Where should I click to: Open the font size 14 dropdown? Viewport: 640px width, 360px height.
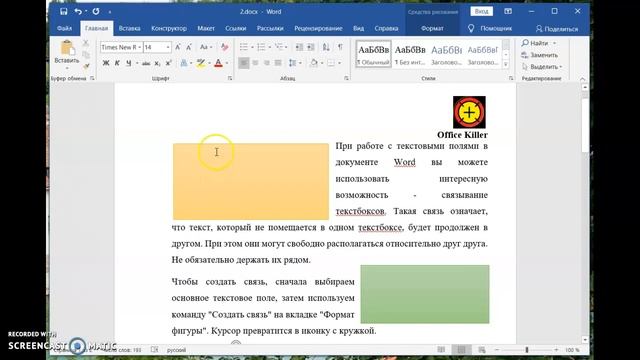(167, 47)
